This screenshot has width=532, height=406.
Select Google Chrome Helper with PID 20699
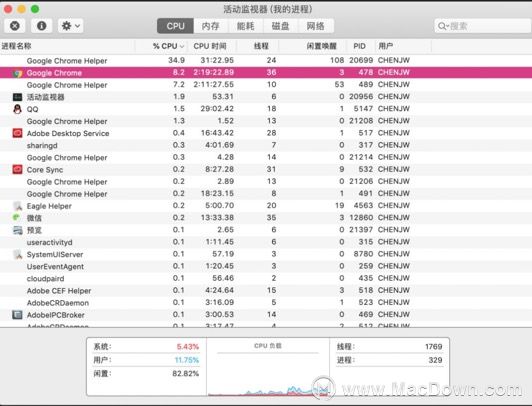266,61
